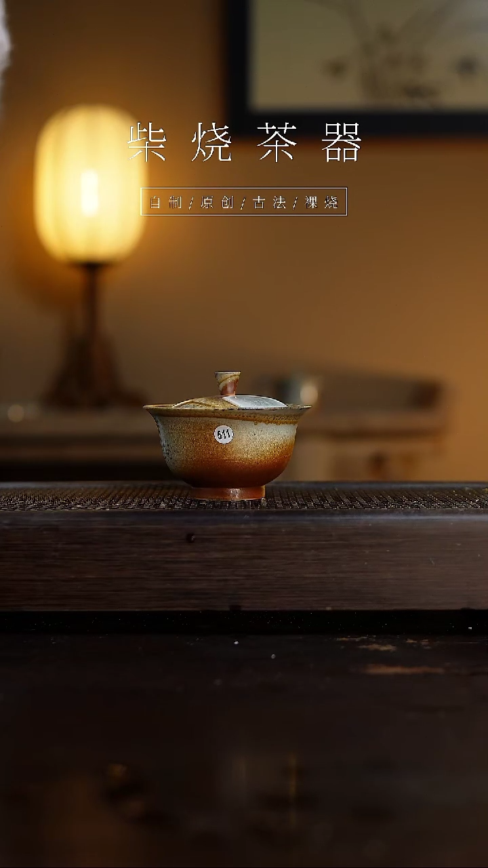Tap the knob on the gaiwan lid

pyautogui.click(x=226, y=382)
